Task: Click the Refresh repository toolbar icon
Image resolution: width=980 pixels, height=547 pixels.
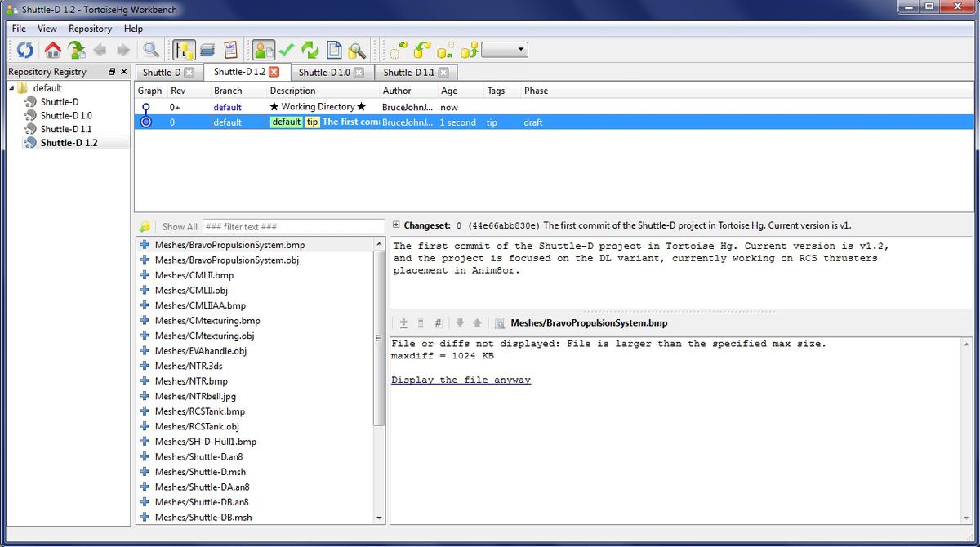Action: (25, 50)
